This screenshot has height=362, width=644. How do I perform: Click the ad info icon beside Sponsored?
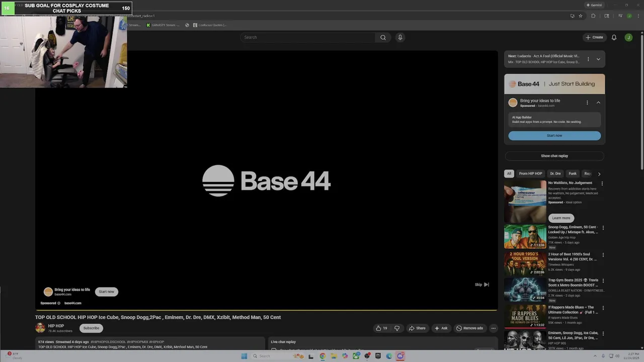(59, 303)
